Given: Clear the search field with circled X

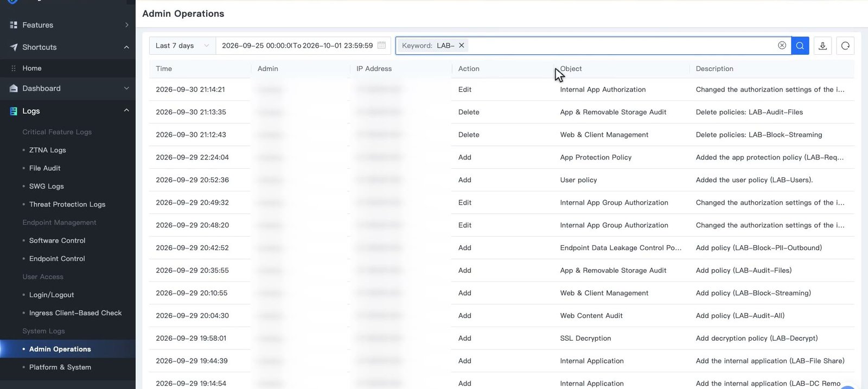Looking at the screenshot, I should click(782, 46).
